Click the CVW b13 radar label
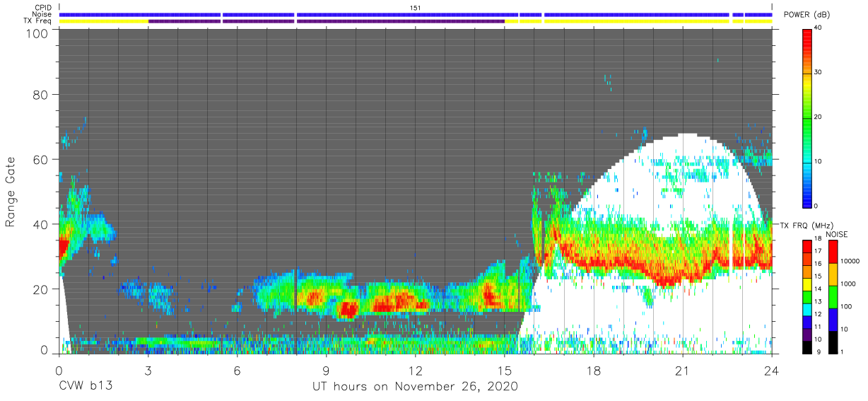Image resolution: width=868 pixels, height=401 pixels. click(x=86, y=387)
